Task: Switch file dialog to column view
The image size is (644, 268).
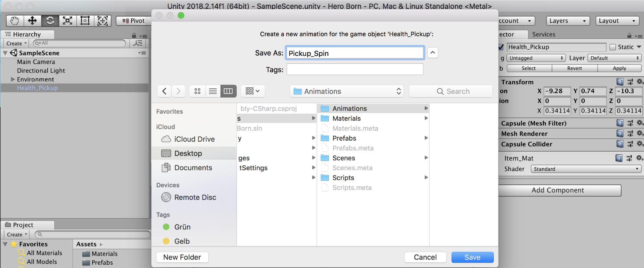Action: point(228,91)
